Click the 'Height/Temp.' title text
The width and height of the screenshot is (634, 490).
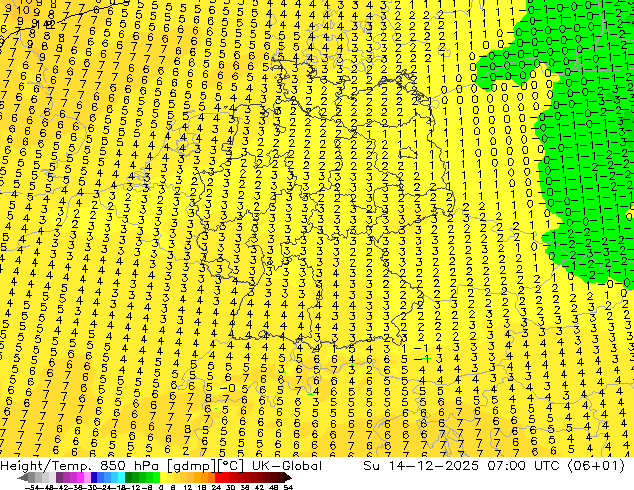click(45, 466)
